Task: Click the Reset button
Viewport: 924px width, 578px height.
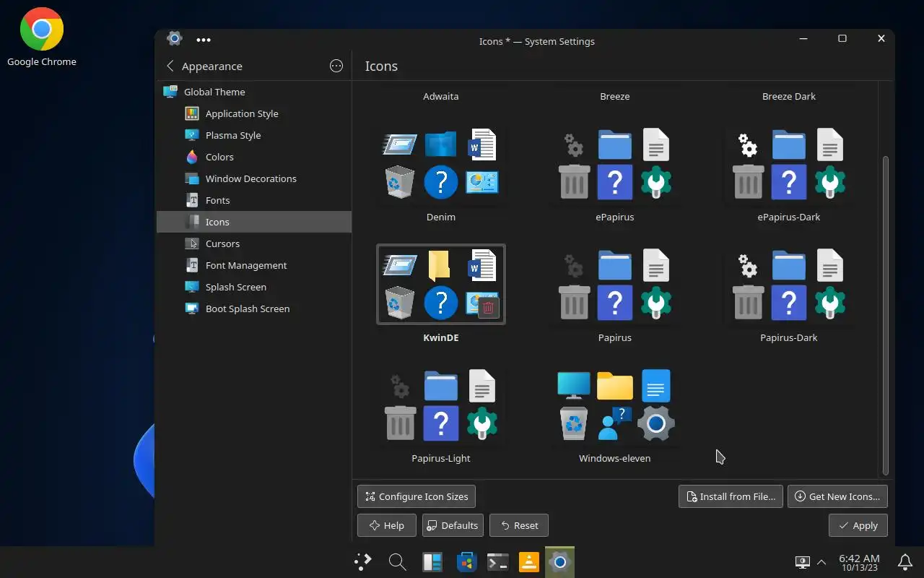Action: (519, 525)
